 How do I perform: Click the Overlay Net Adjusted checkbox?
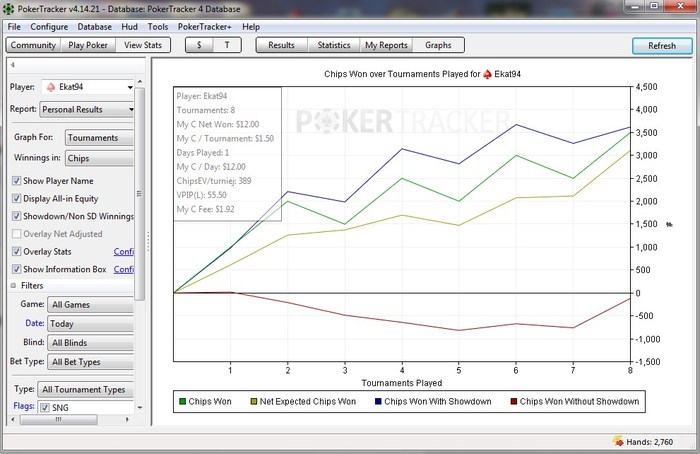[x=16, y=234]
